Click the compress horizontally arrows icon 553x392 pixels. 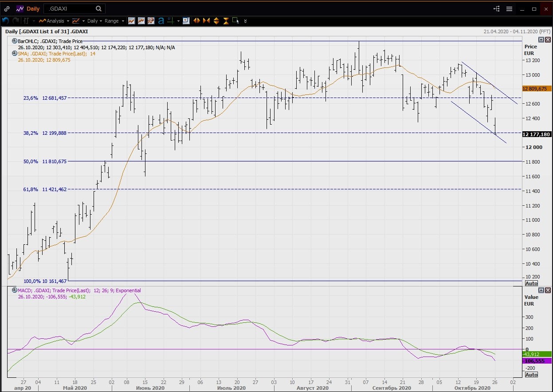point(206,20)
